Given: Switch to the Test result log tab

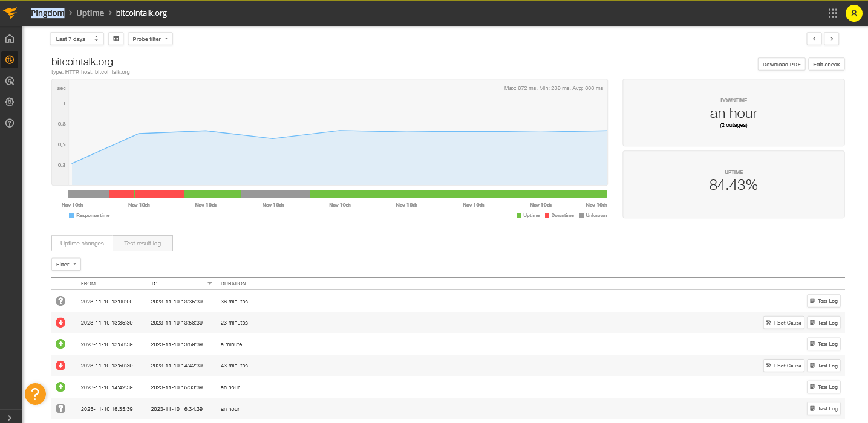Looking at the screenshot, I should pyautogui.click(x=143, y=244).
